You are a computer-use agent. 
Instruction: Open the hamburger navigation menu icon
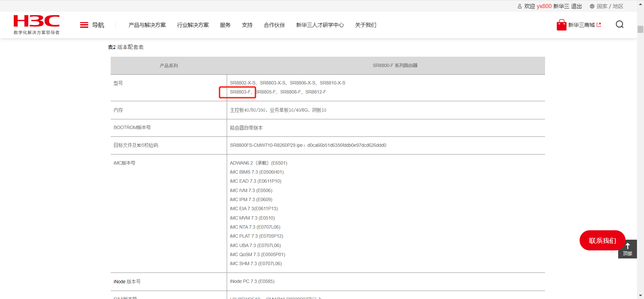click(84, 25)
